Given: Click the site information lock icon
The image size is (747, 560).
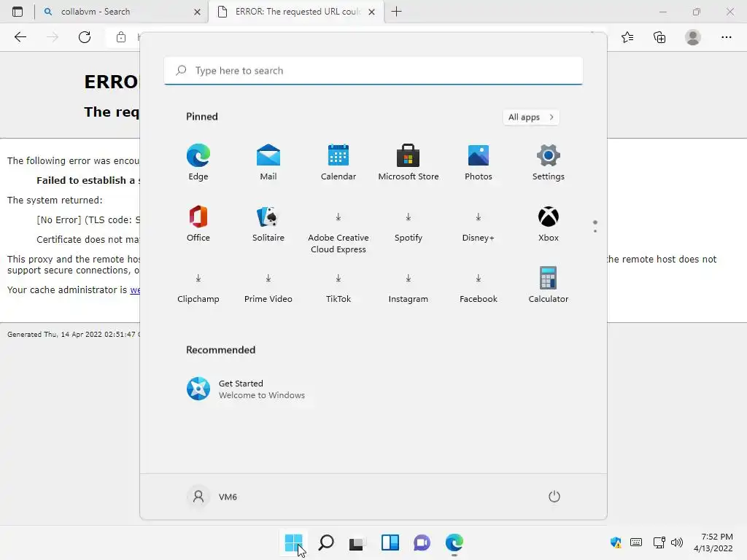Looking at the screenshot, I should (x=121, y=37).
